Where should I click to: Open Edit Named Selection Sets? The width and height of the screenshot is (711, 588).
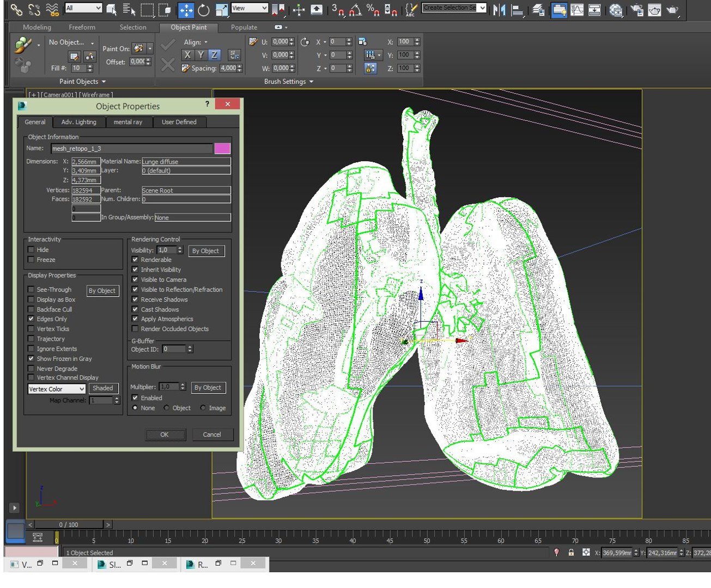click(411, 9)
